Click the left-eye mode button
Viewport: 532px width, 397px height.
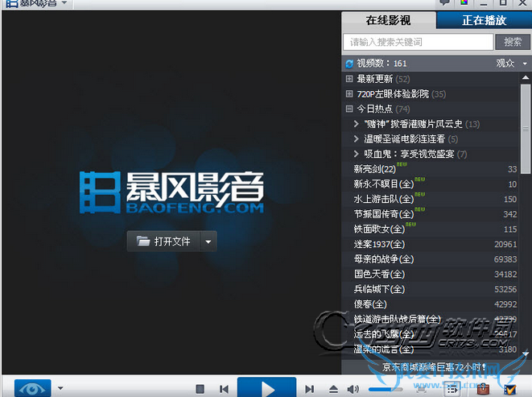click(32, 388)
